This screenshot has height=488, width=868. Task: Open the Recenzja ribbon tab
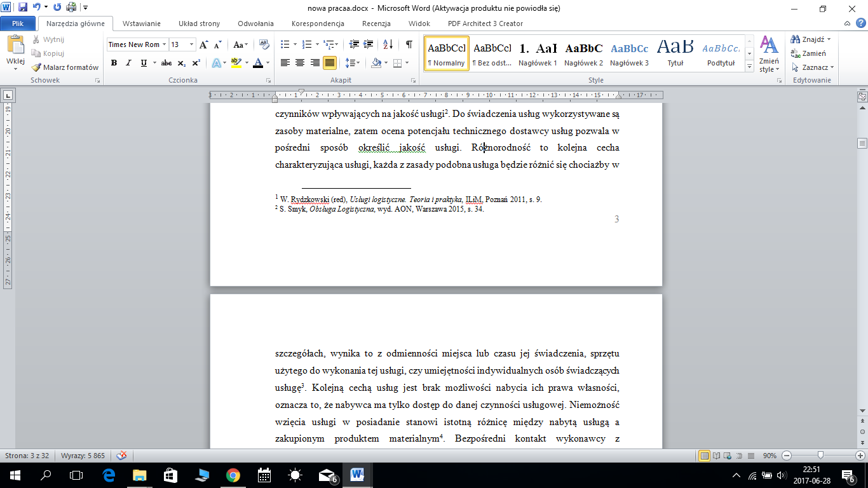tap(376, 24)
